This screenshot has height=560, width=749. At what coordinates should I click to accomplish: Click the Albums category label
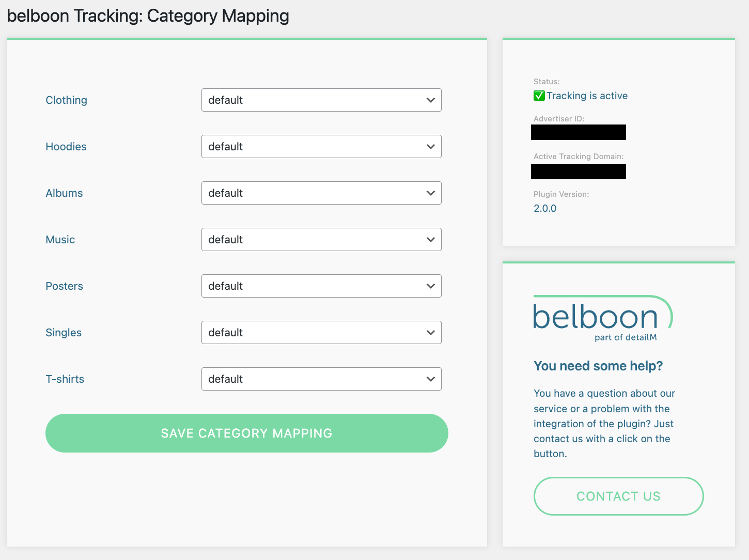[64, 193]
